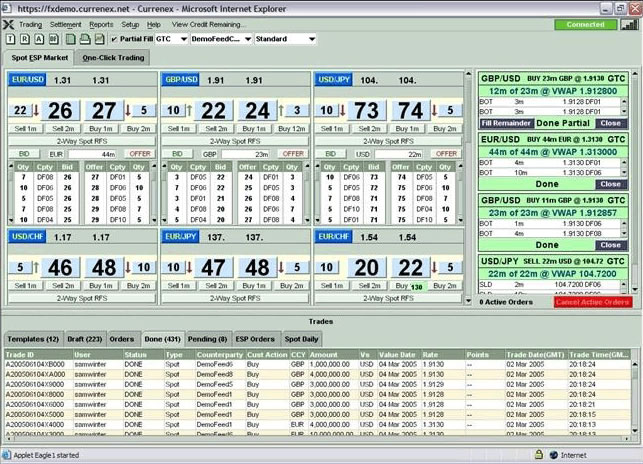643x464 pixels.
Task: Click the Internet globe icon in status bar
Action: pos(554,455)
